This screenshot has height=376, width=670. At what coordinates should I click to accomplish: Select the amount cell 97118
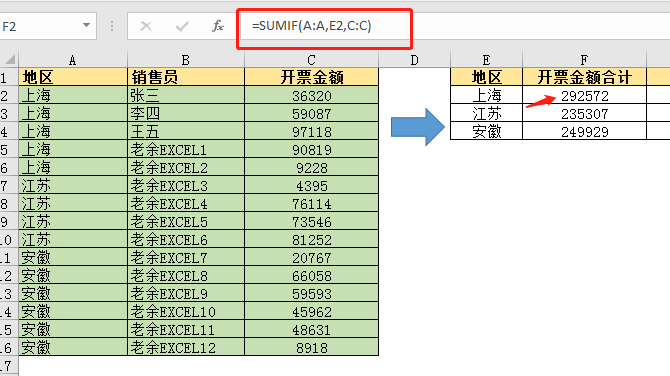click(311, 131)
